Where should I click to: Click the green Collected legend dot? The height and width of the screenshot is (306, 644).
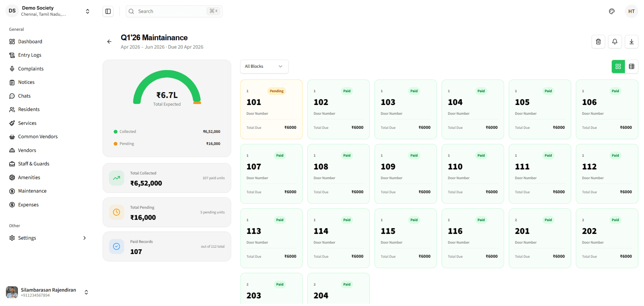coord(115,132)
